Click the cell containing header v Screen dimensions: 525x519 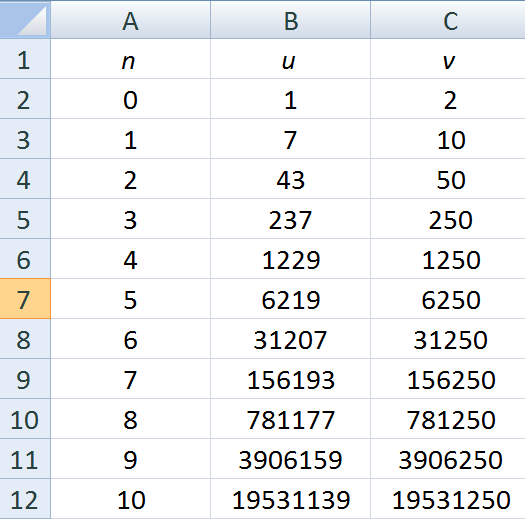coord(448,59)
